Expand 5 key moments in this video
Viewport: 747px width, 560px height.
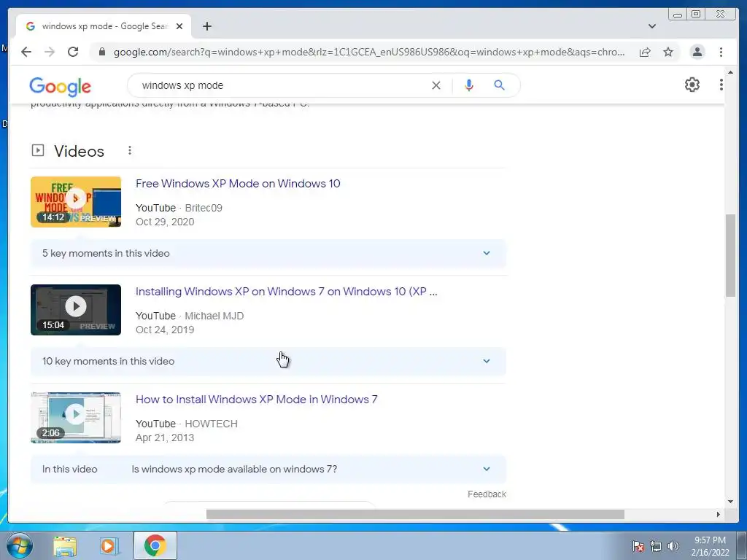point(268,253)
